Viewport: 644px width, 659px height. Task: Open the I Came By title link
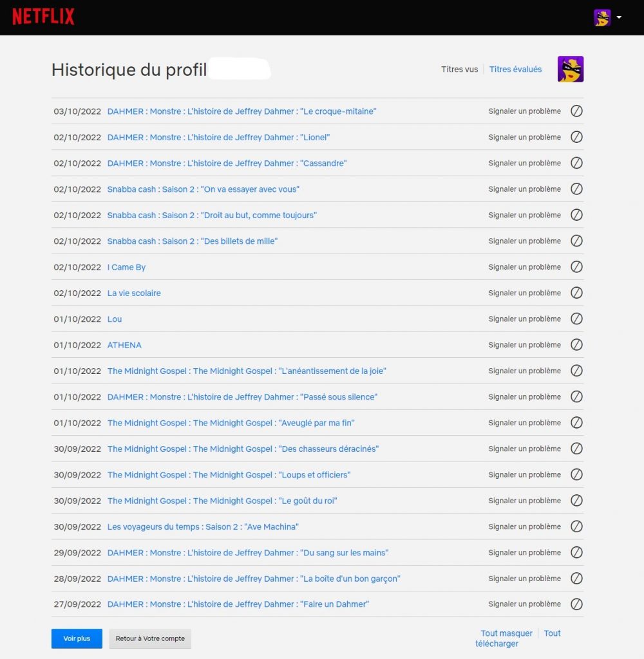[x=126, y=267]
